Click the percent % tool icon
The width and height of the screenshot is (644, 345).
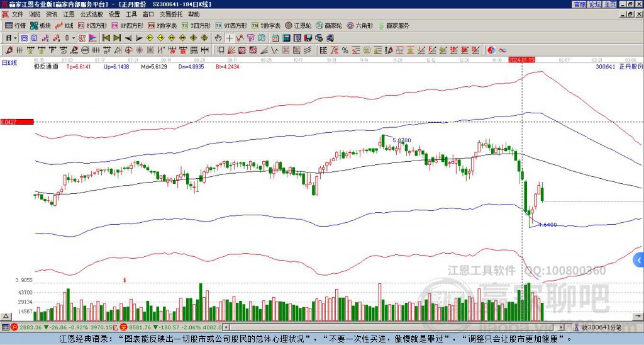click(345, 50)
